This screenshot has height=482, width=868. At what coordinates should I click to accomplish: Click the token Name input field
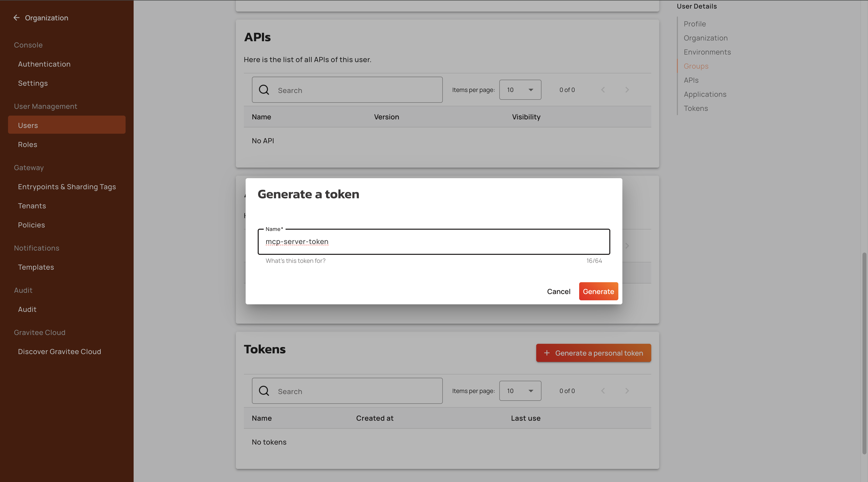pyautogui.click(x=434, y=242)
